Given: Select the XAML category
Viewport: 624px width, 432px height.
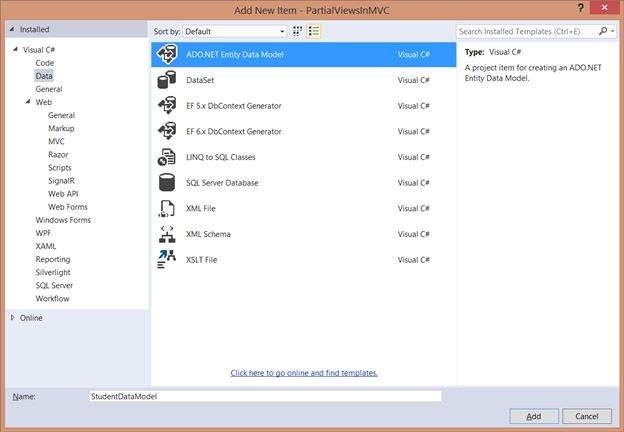Looking at the screenshot, I should [46, 246].
